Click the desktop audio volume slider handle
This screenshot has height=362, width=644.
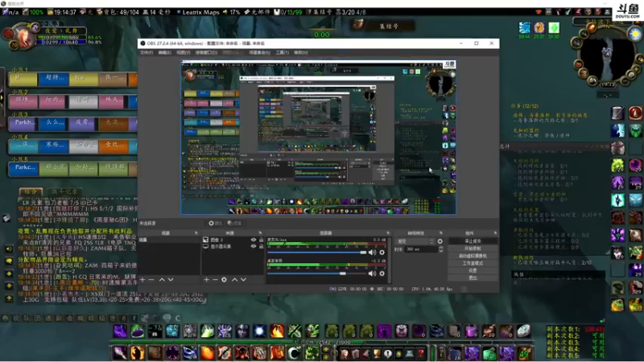343,274
